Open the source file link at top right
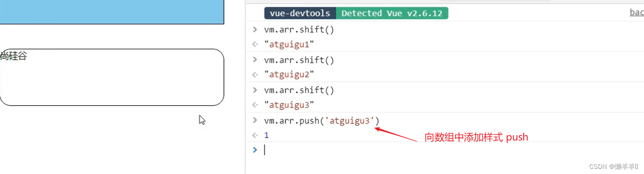 click(636, 12)
